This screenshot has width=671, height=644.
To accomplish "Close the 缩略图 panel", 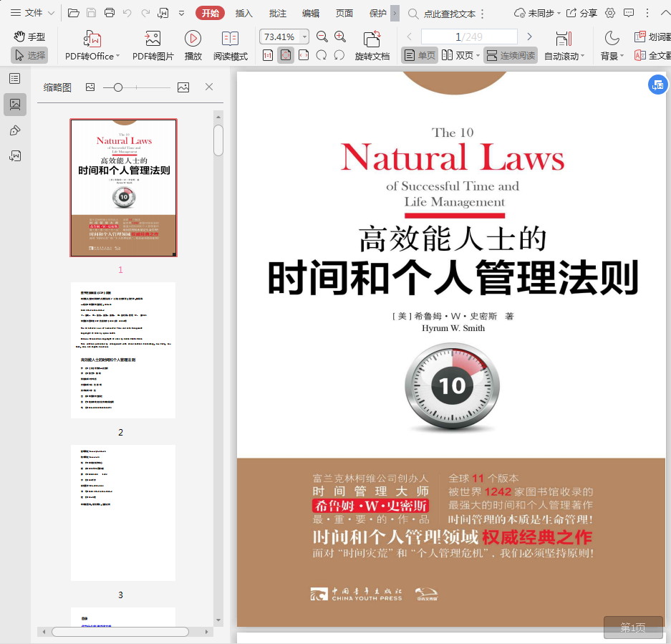I will [x=209, y=87].
